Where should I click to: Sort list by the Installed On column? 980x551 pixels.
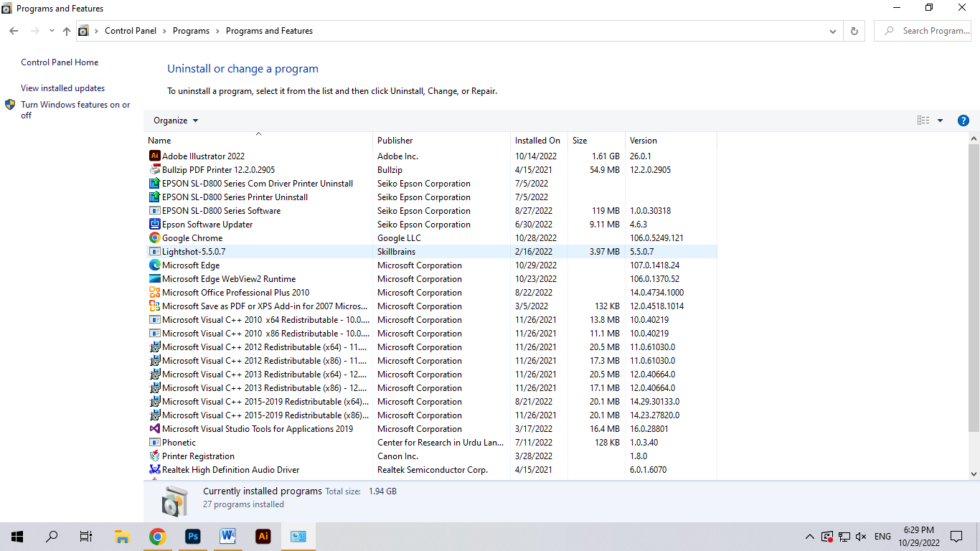[x=539, y=140]
